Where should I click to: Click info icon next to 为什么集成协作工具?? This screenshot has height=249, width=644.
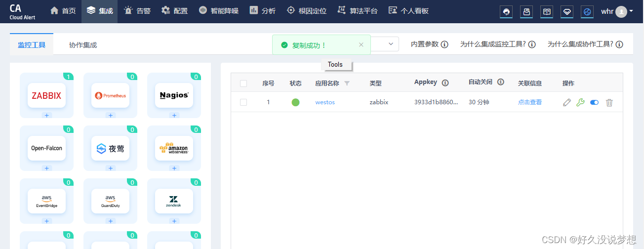click(619, 44)
